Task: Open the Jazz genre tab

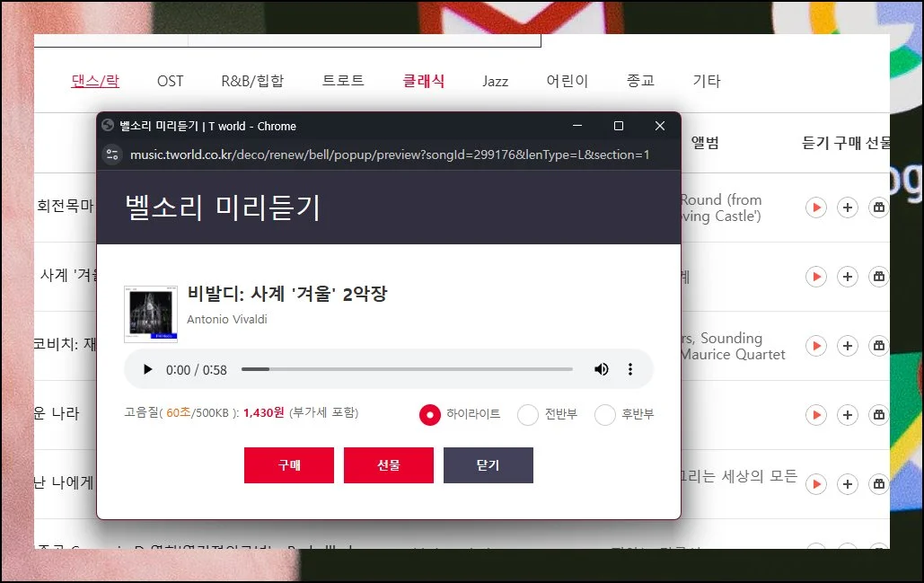Action: (495, 81)
